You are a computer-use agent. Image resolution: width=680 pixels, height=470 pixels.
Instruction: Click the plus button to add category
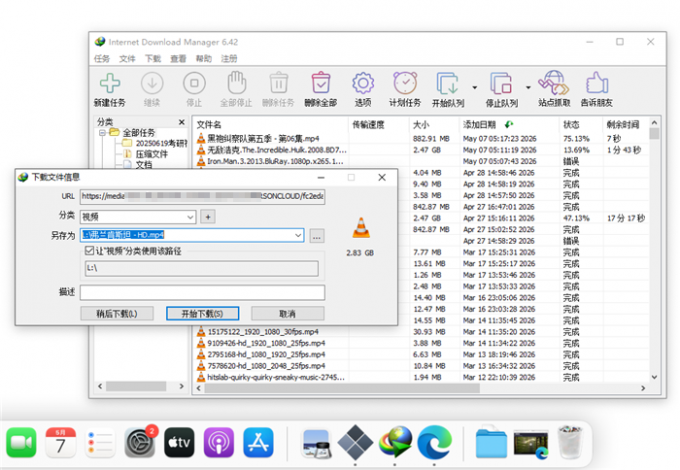point(208,217)
